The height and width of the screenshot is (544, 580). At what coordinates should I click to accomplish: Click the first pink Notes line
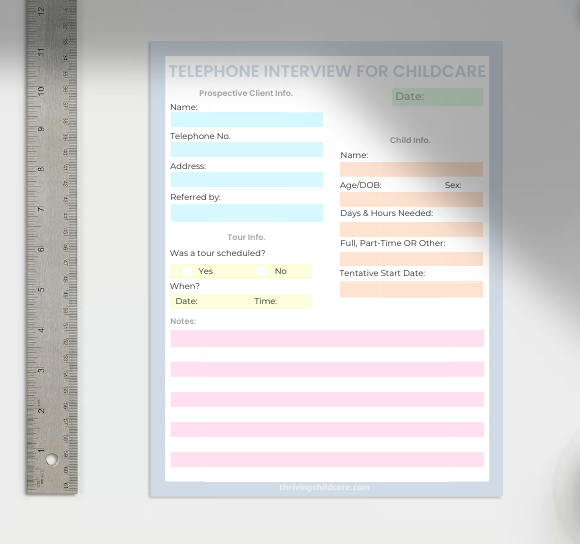tap(327, 339)
